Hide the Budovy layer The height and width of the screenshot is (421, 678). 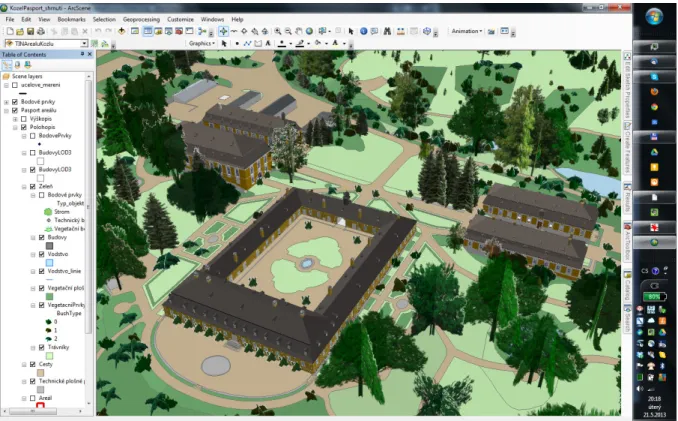(x=42, y=237)
